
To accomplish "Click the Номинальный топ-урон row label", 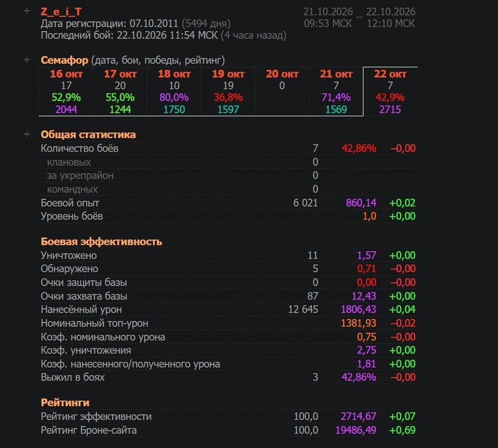I will (x=94, y=323).
